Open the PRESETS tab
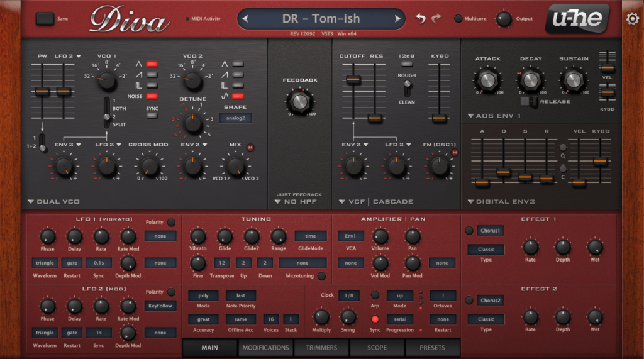The height and width of the screenshot is (359, 644). coord(432,348)
